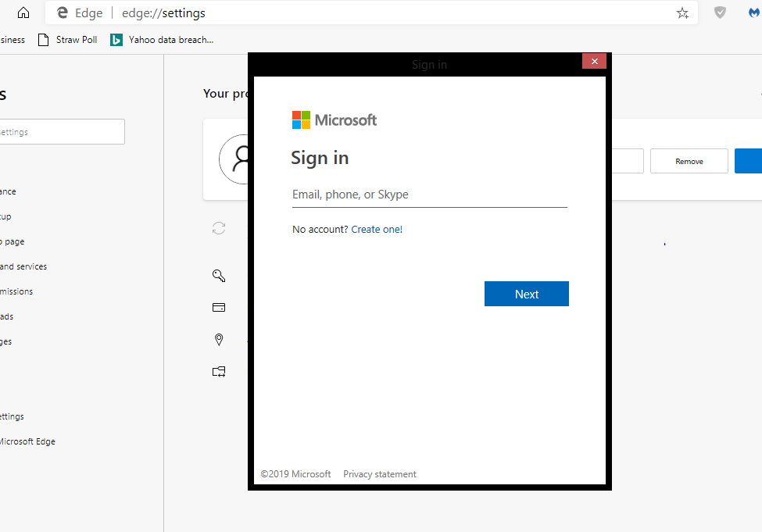Image resolution: width=762 pixels, height=532 pixels.
Task: Click the Remove profile button
Action: (689, 161)
